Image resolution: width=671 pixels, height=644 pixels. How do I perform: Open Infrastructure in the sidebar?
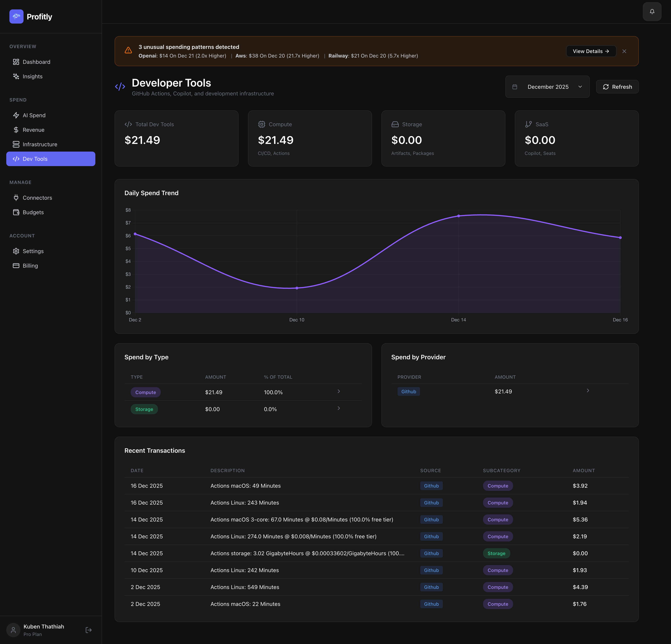click(40, 145)
